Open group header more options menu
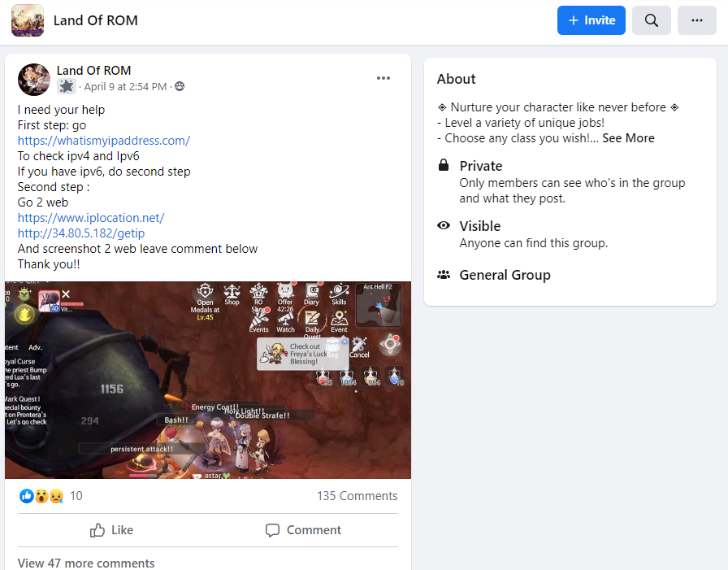Viewport: 728px width, 570px height. (x=697, y=20)
